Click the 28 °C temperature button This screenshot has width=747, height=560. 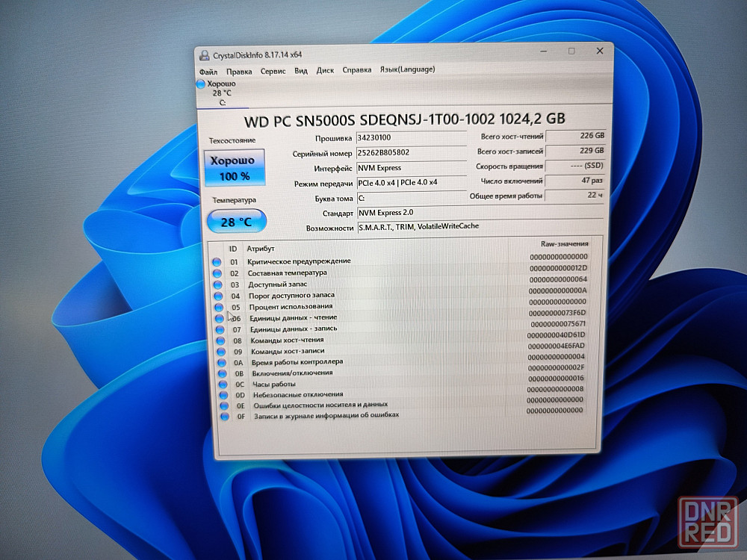point(236,222)
